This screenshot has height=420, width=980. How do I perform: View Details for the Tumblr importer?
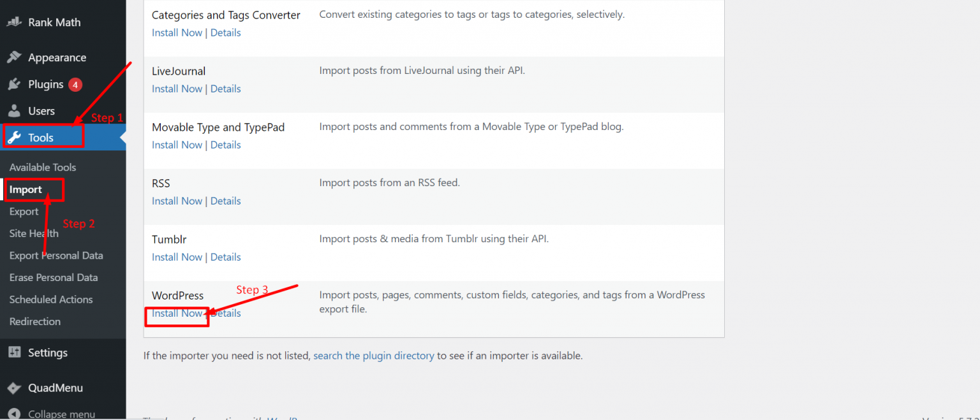pyautogui.click(x=225, y=256)
